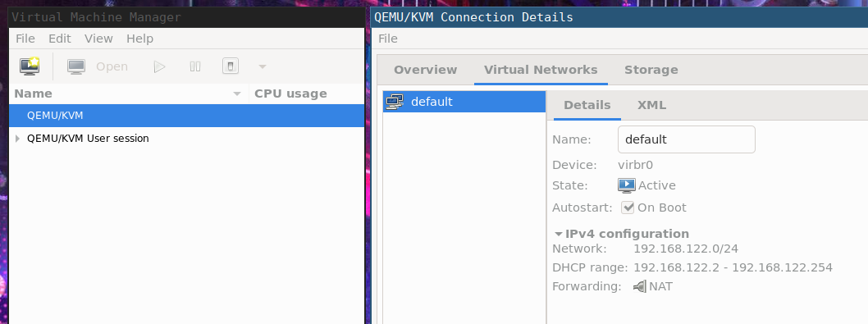The width and height of the screenshot is (868, 324).
Task: Toggle the Autostart On Boot checkbox
Action: 628,208
